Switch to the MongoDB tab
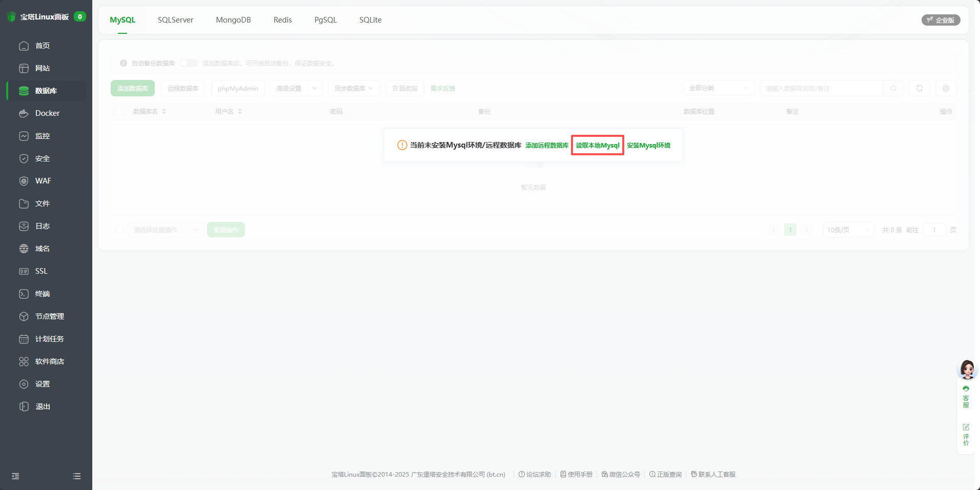980x490 pixels. click(233, 20)
